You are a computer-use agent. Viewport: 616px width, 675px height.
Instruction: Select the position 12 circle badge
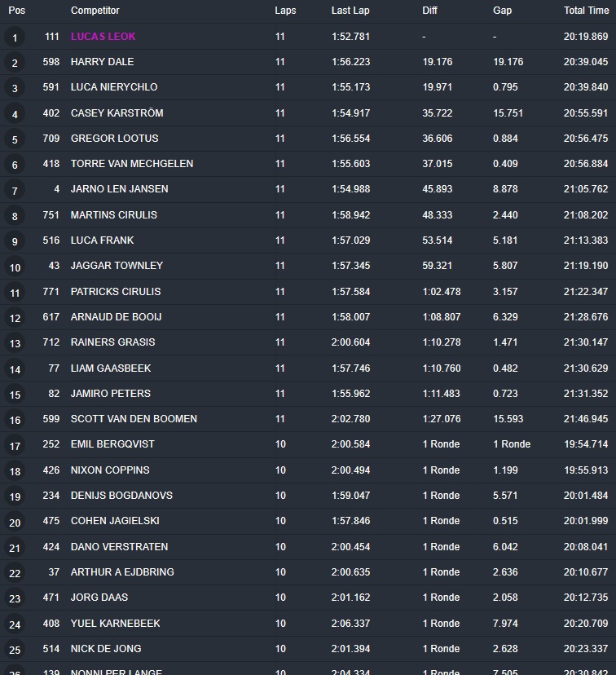tap(15, 318)
